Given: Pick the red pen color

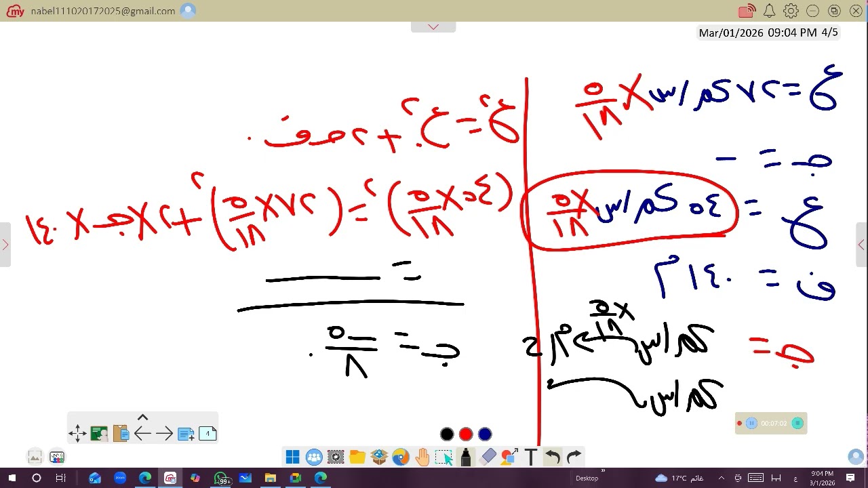Looking at the screenshot, I should pyautogui.click(x=466, y=434).
